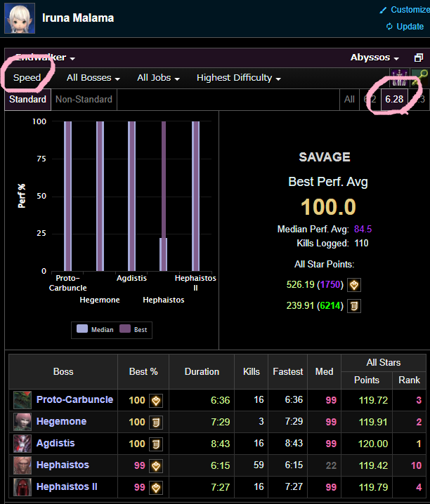This screenshot has width=430, height=504.
Task: Click the Hegemone boss thumbnail
Action: point(22,422)
